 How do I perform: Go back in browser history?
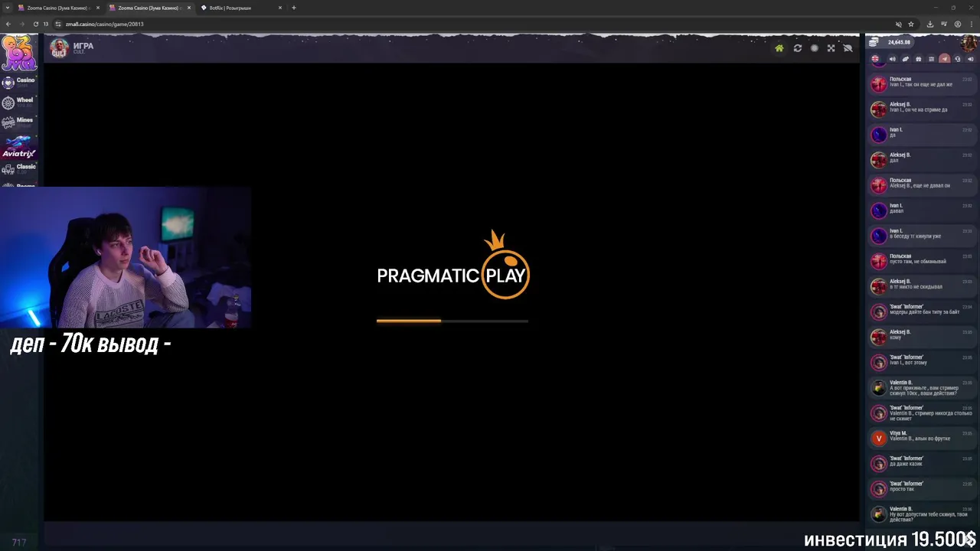[8, 24]
